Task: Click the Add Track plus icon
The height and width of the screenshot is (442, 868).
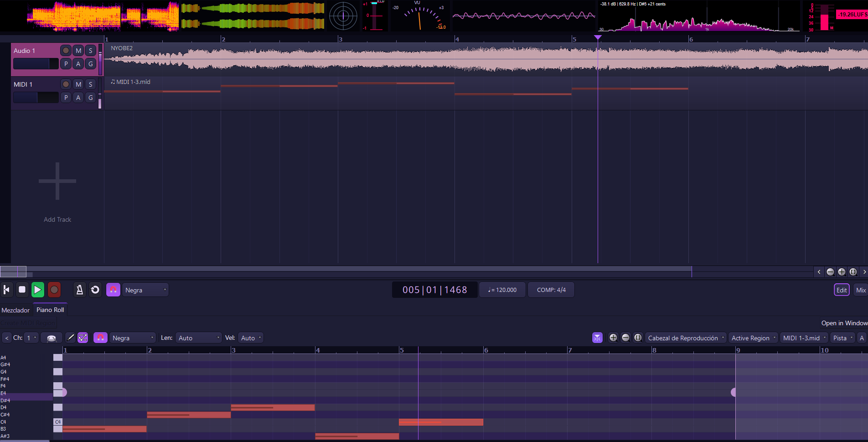Action: point(57,181)
